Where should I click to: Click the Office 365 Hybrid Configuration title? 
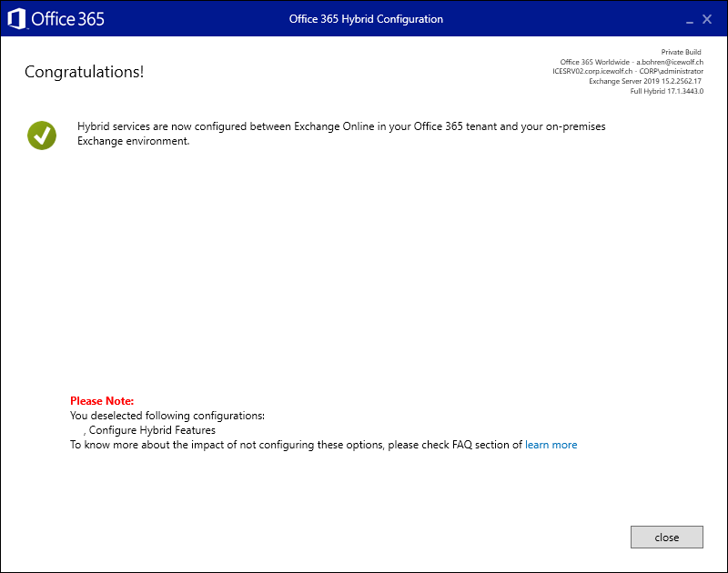coord(366,19)
